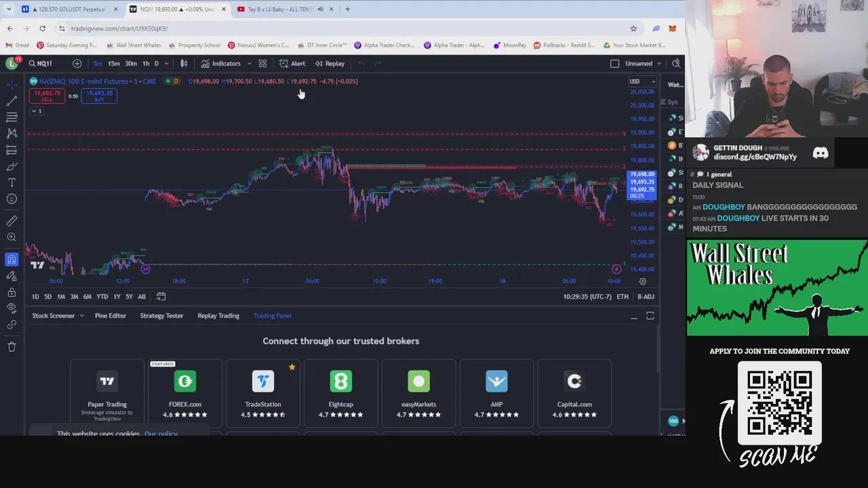Open a new browser tab
868x488 pixels.
click(347, 9)
